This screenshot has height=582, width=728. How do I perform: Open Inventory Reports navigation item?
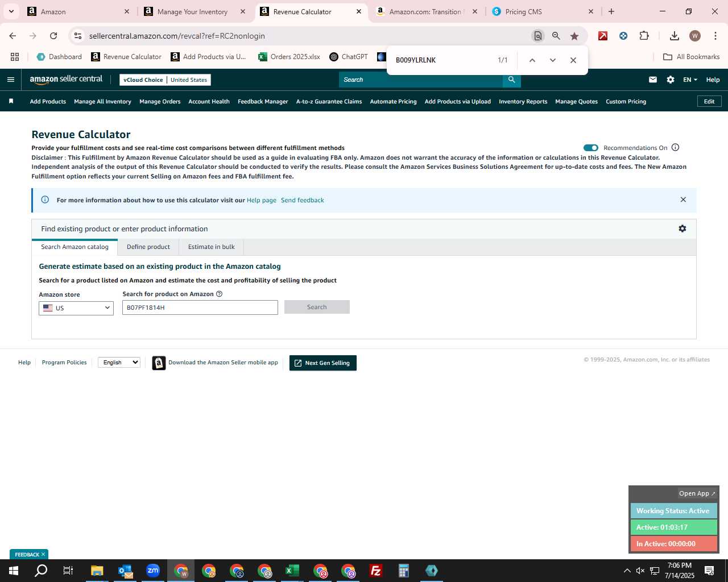523,101
